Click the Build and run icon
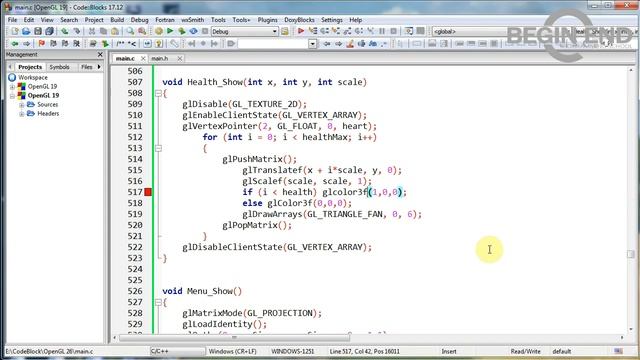 (182, 31)
